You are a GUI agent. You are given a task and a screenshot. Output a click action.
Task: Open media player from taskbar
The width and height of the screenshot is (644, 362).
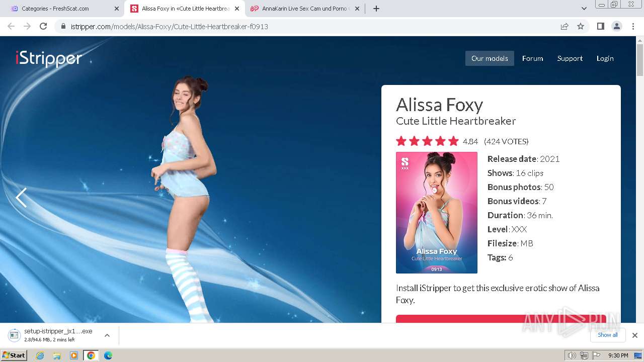point(74,355)
